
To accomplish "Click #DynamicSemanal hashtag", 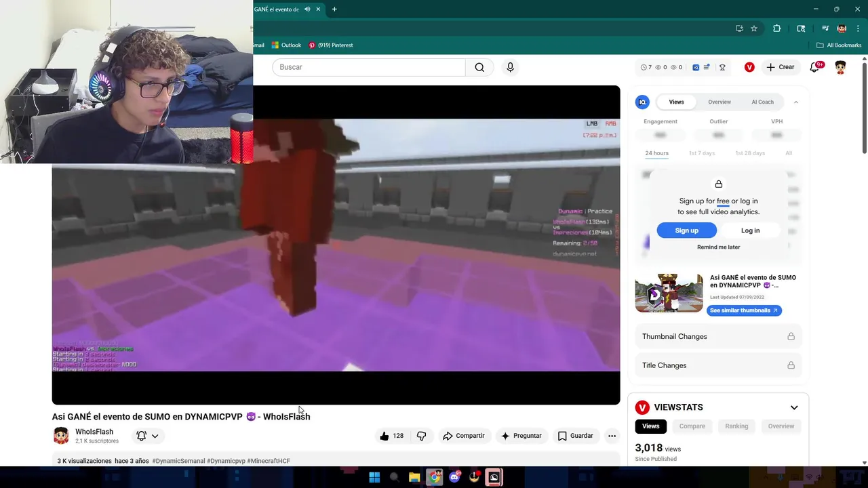I will click(x=178, y=461).
